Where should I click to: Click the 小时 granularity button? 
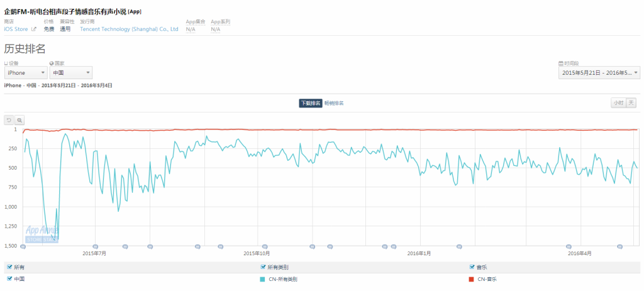coord(618,103)
